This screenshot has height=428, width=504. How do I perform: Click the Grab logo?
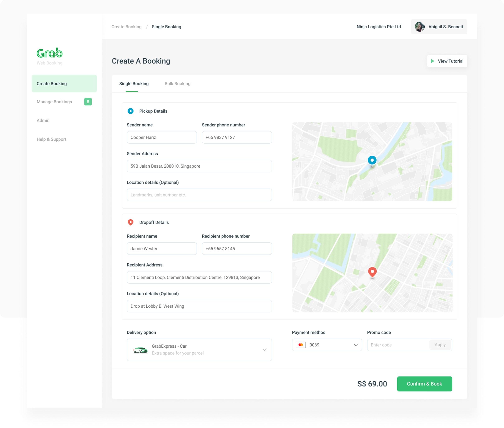(x=50, y=53)
